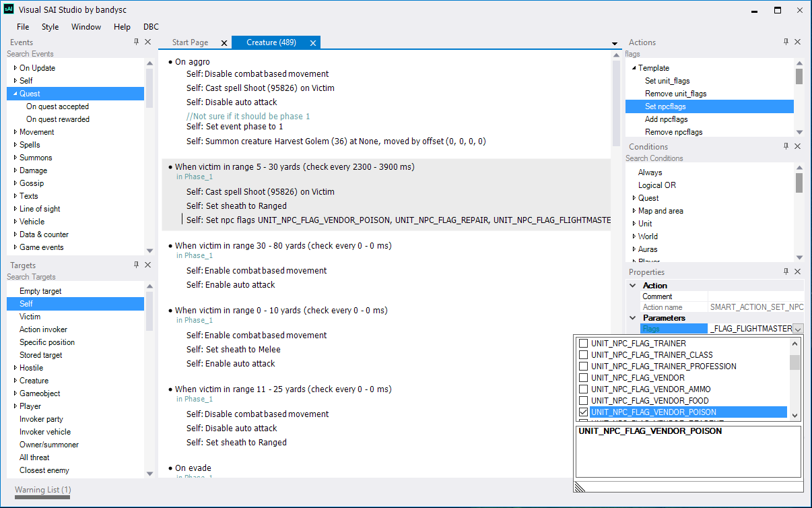Switch to the Start Page tab
The height and width of the screenshot is (508, 812).
pyautogui.click(x=189, y=42)
